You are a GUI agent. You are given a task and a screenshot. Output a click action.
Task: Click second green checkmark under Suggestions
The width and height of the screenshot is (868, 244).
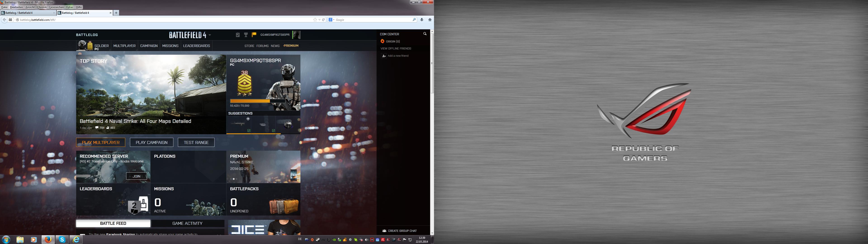point(273,131)
